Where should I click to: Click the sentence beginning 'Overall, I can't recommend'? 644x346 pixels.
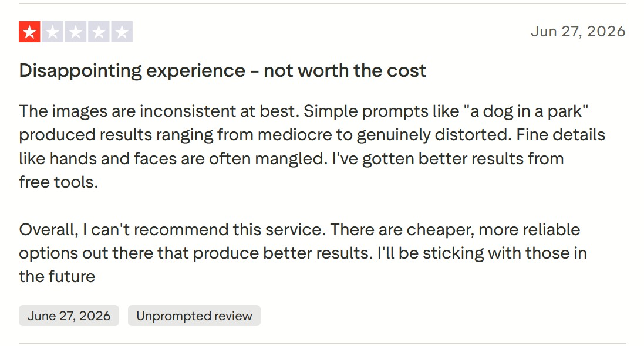[173, 229]
